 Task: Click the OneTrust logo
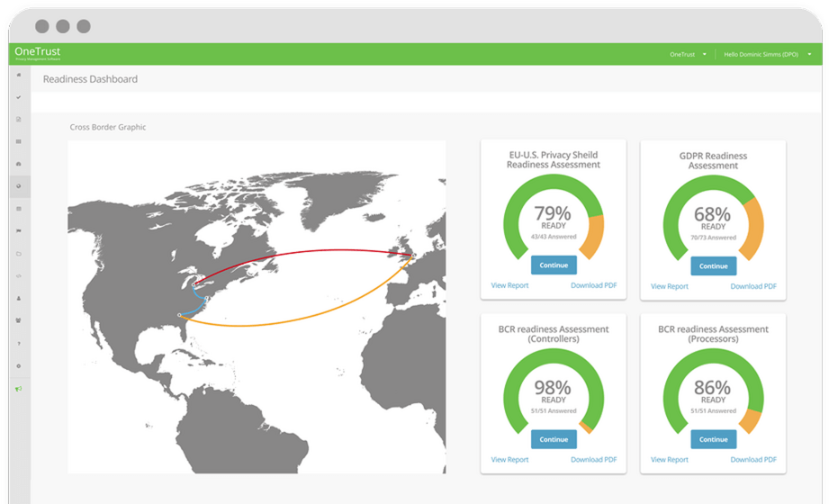[38, 53]
